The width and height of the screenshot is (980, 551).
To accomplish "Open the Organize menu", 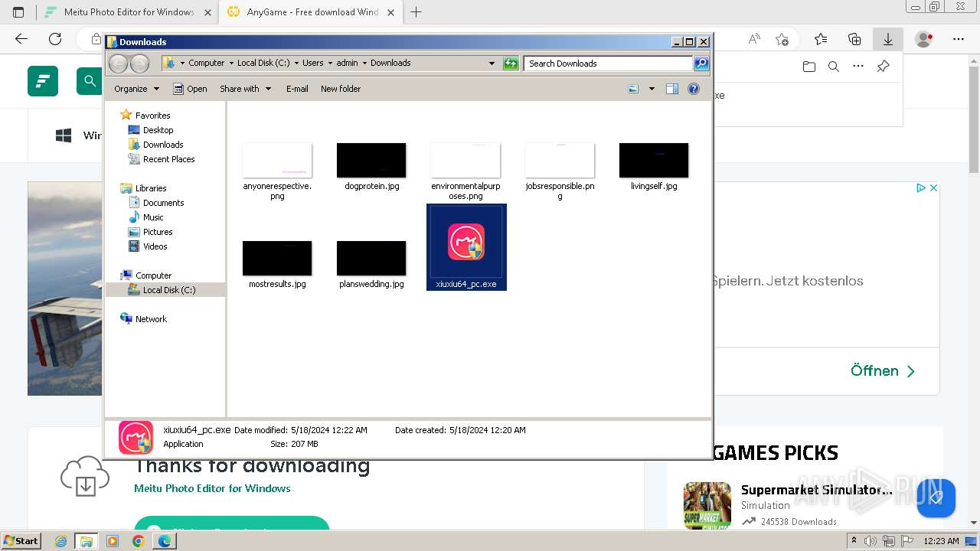I will click(x=136, y=89).
